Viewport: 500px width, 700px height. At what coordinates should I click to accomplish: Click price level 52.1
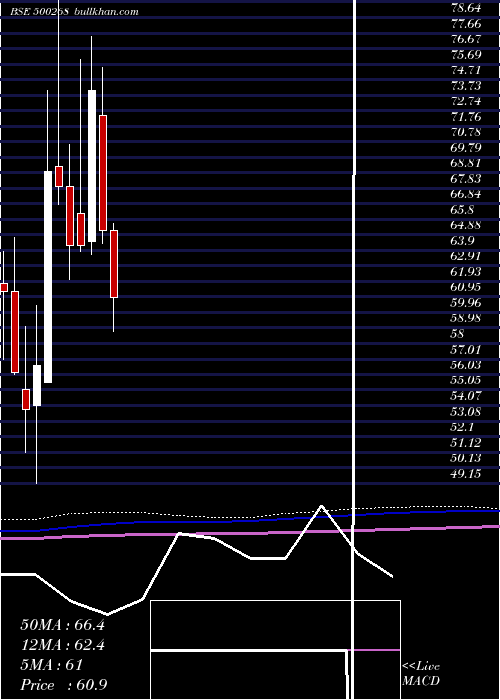462,427
